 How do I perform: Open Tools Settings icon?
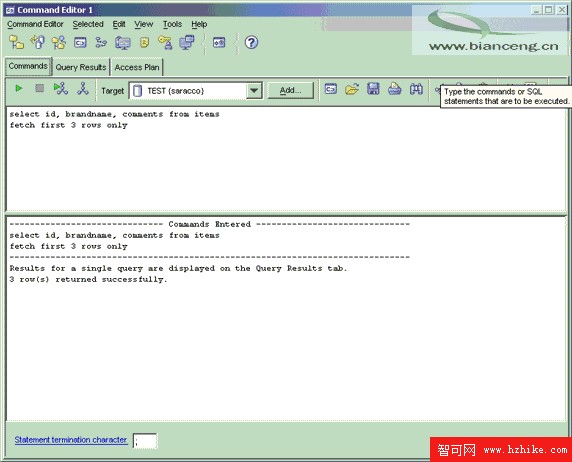tap(219, 42)
